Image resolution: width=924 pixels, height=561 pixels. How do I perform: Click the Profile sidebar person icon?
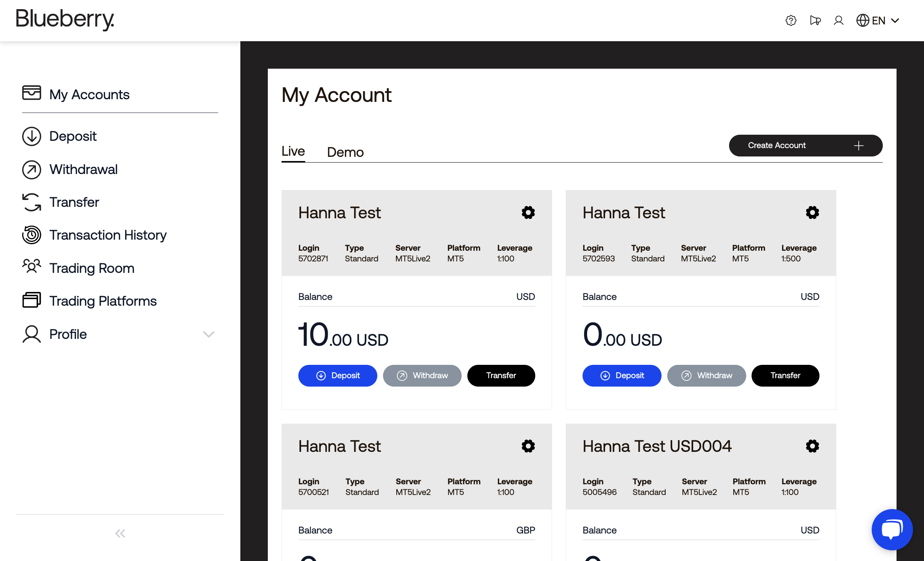pos(32,334)
